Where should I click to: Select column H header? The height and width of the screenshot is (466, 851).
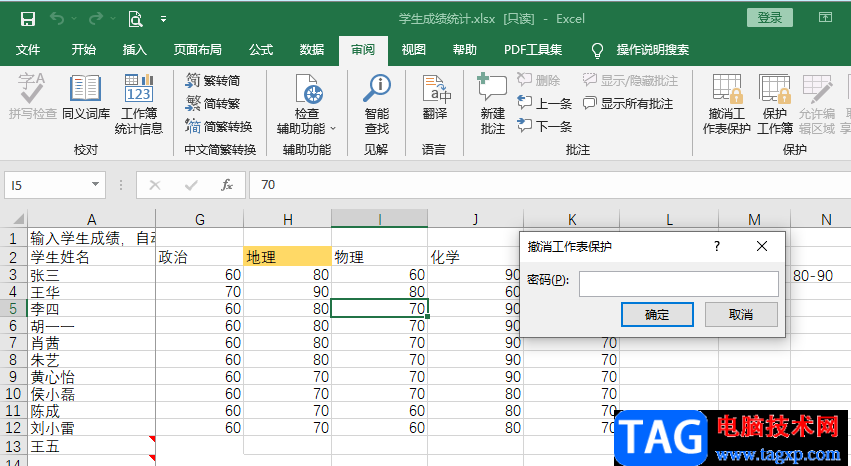pos(288,219)
